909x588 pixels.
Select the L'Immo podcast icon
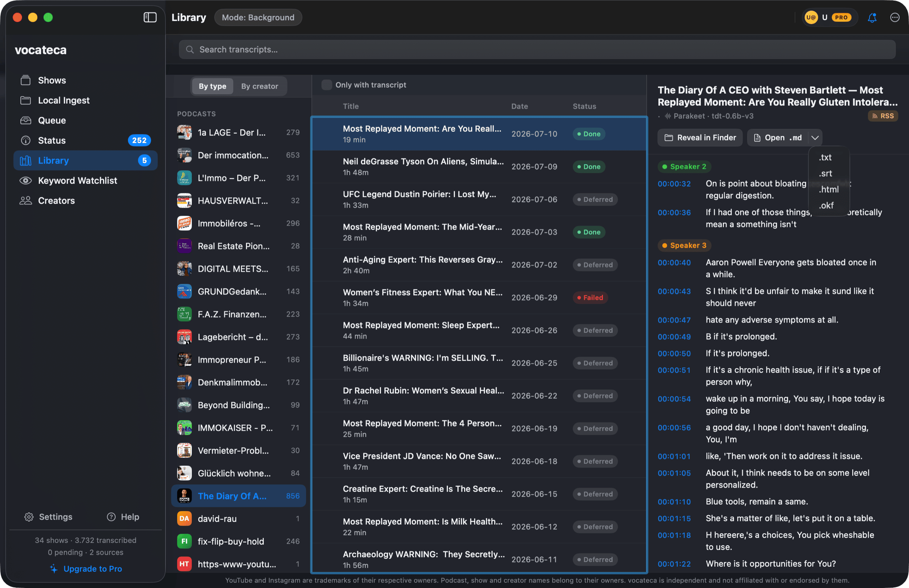click(184, 178)
